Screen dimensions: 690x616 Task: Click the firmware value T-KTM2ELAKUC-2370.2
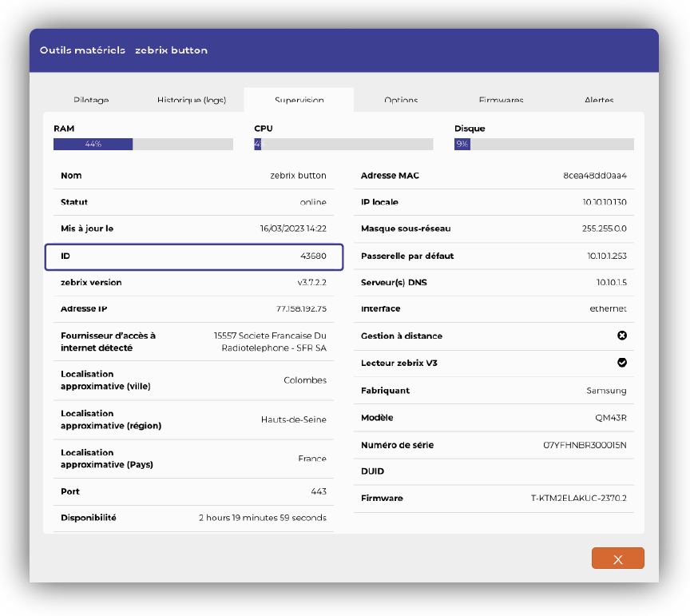[578, 499]
